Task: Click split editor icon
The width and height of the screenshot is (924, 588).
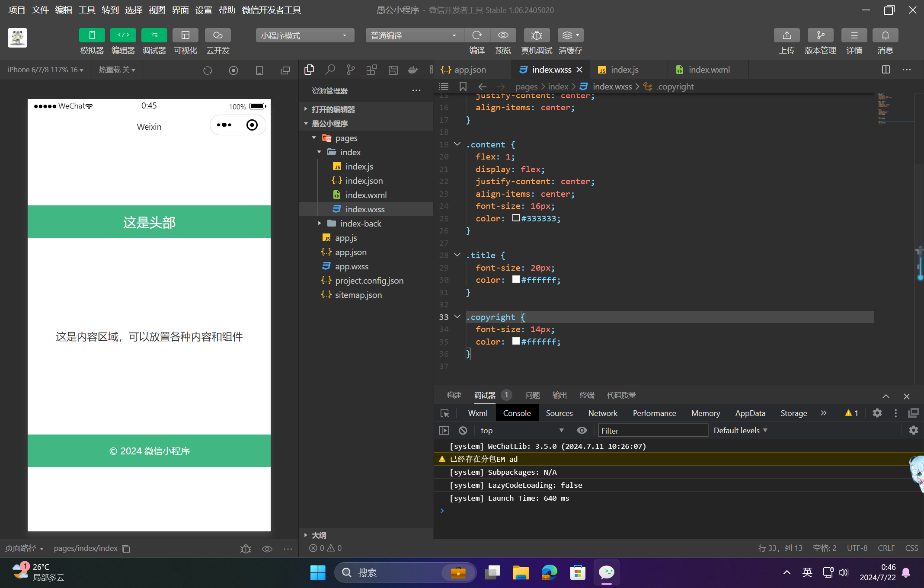Action: (886, 70)
